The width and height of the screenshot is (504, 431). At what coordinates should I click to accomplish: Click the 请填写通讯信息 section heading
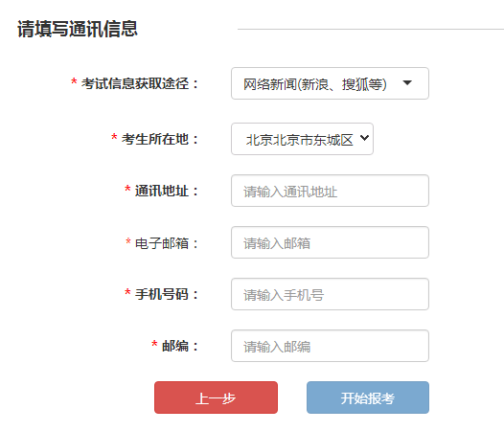(x=78, y=29)
